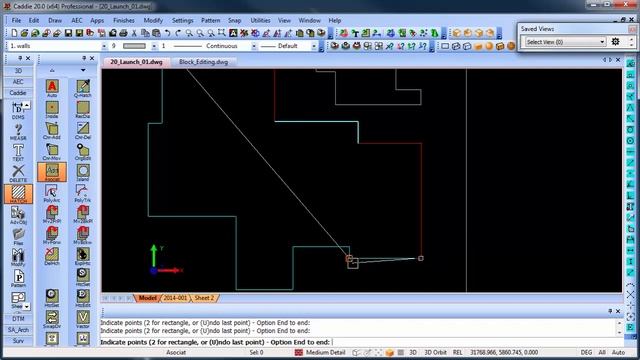Toggle the 3D status bar mode
640x360 pixels.
point(413,352)
